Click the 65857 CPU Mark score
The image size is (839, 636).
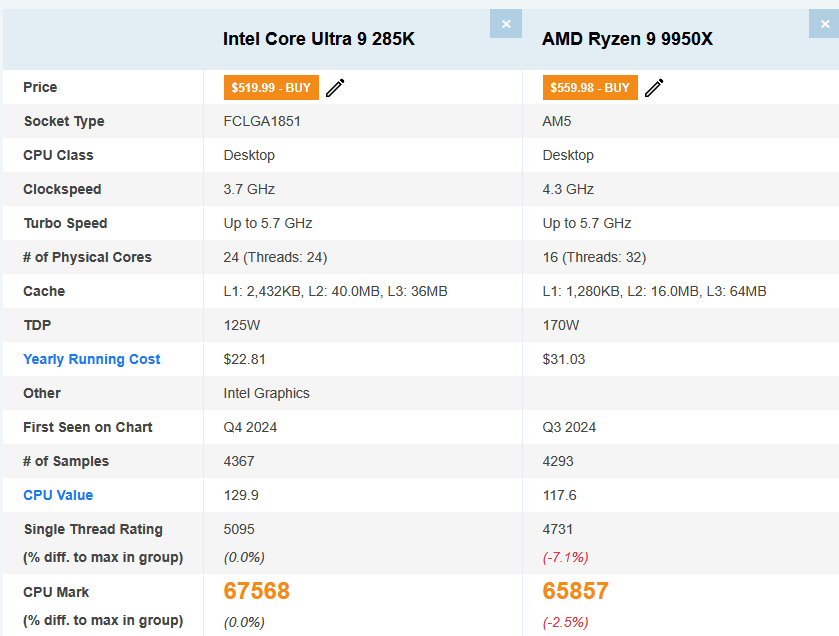(x=575, y=591)
